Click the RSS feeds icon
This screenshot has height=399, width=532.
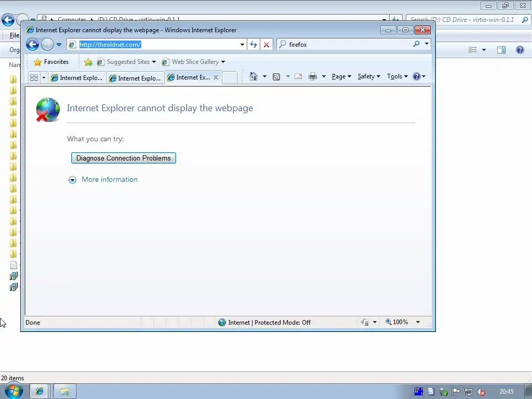[x=276, y=77]
